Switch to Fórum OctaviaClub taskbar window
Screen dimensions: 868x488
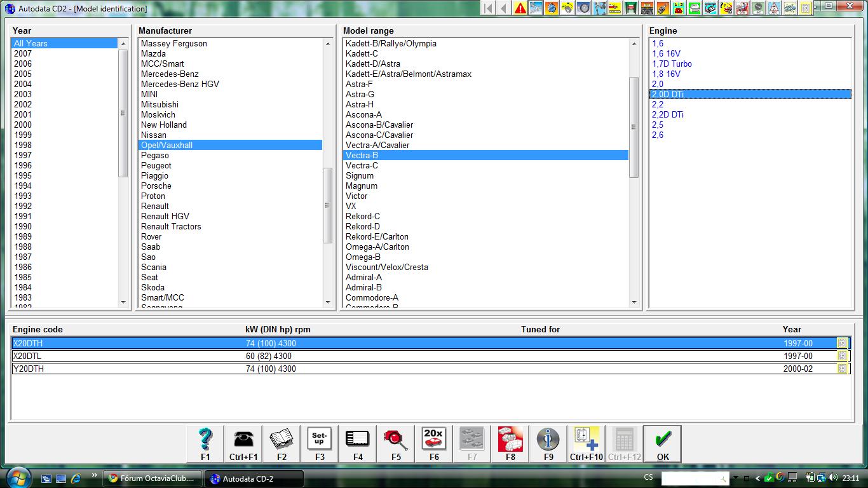coord(152,478)
